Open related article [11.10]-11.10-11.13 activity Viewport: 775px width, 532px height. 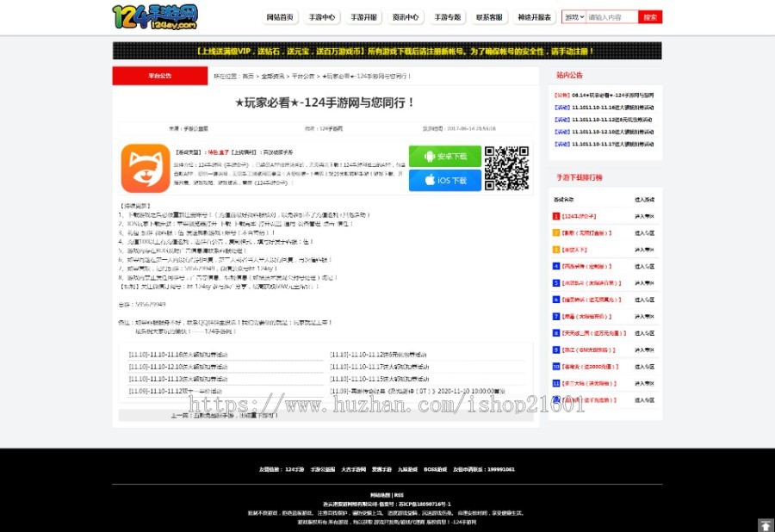click(x=178, y=380)
